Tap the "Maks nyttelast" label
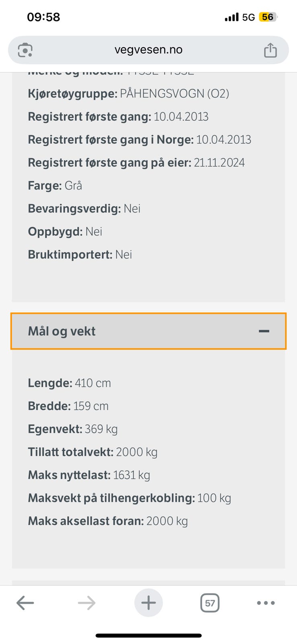Screen dimensions: 297x644 coord(69,475)
